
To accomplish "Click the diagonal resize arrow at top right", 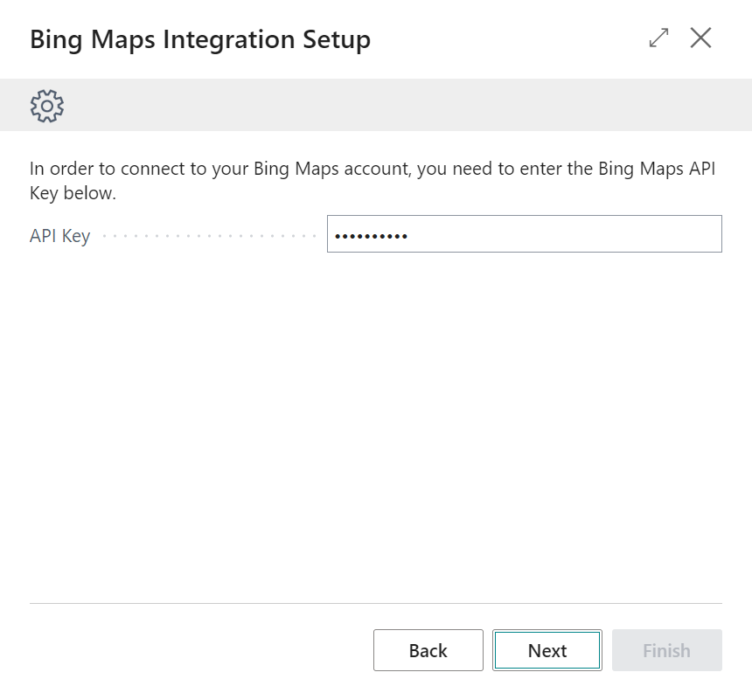I will (658, 38).
